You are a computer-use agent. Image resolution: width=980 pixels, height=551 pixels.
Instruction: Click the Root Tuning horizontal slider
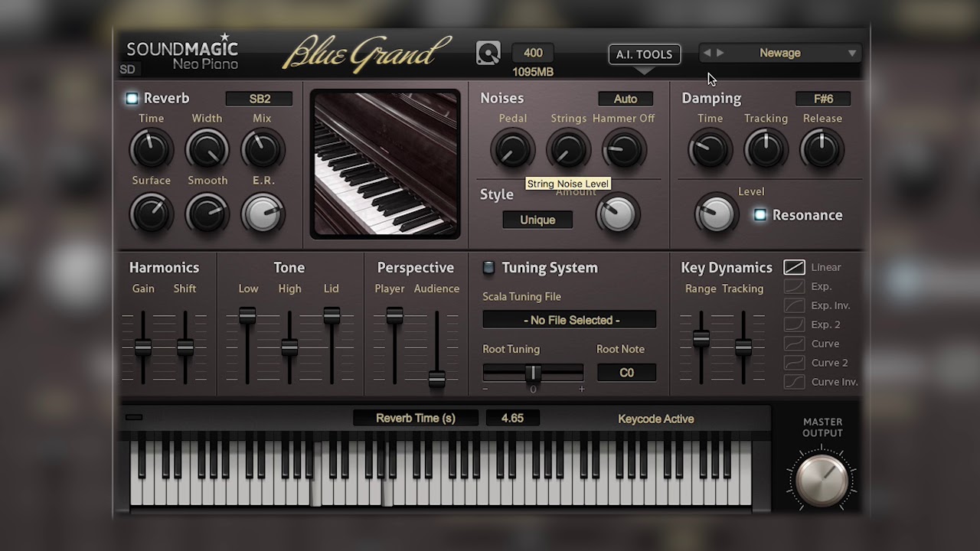pyautogui.click(x=533, y=373)
